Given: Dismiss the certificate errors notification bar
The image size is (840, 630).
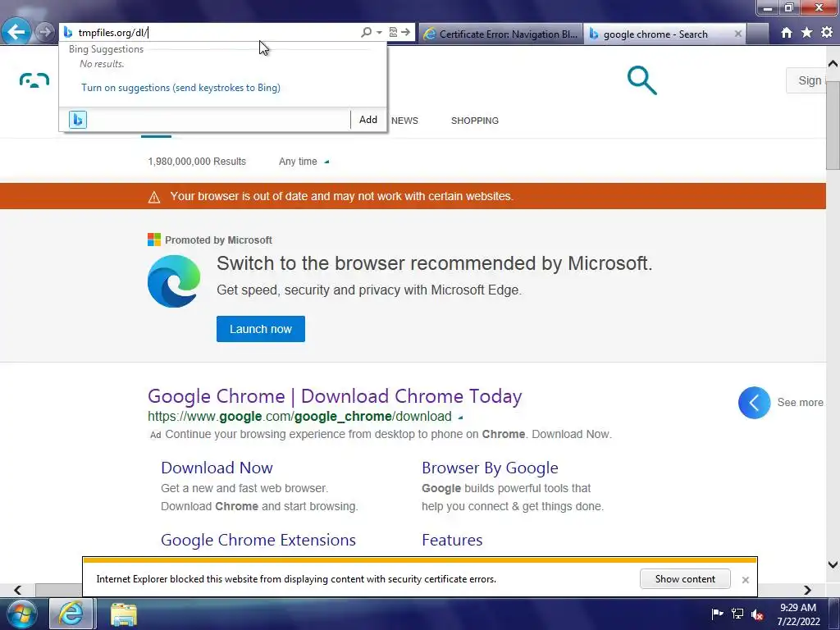Looking at the screenshot, I should click(745, 580).
